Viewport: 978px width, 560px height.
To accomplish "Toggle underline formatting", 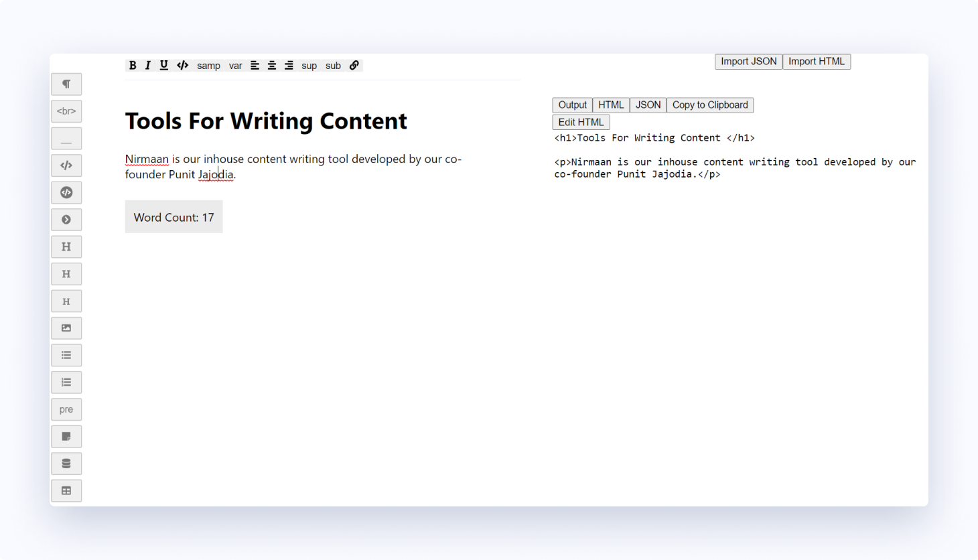I will click(x=164, y=65).
